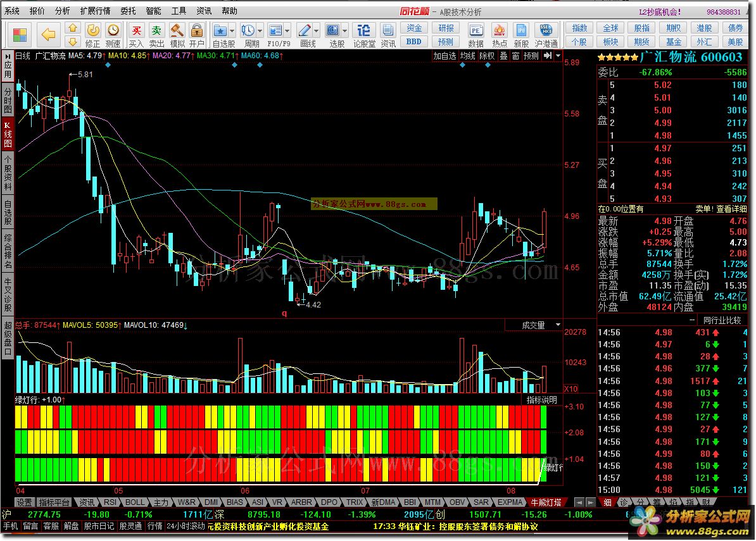
Task: Click the 设置 settings button below chart
Action: (25, 502)
